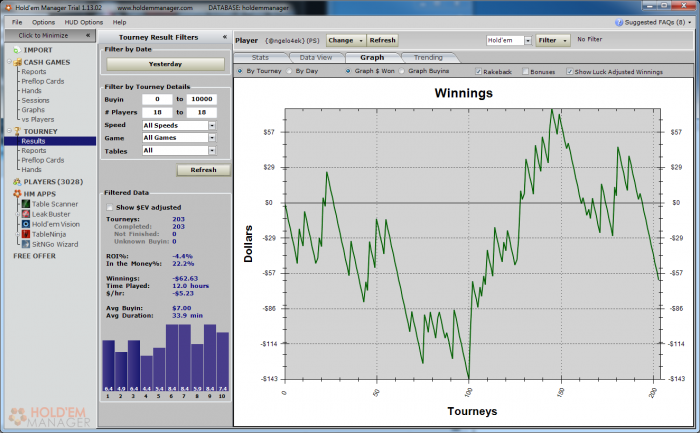Open the Help menu
700x433 pixels.
tap(119, 22)
